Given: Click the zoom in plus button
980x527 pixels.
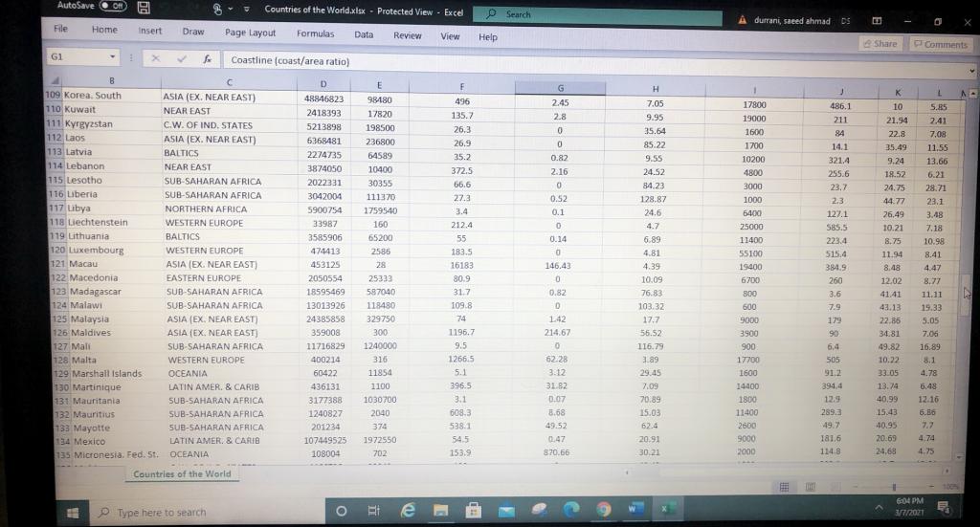Looking at the screenshot, I should point(932,487).
